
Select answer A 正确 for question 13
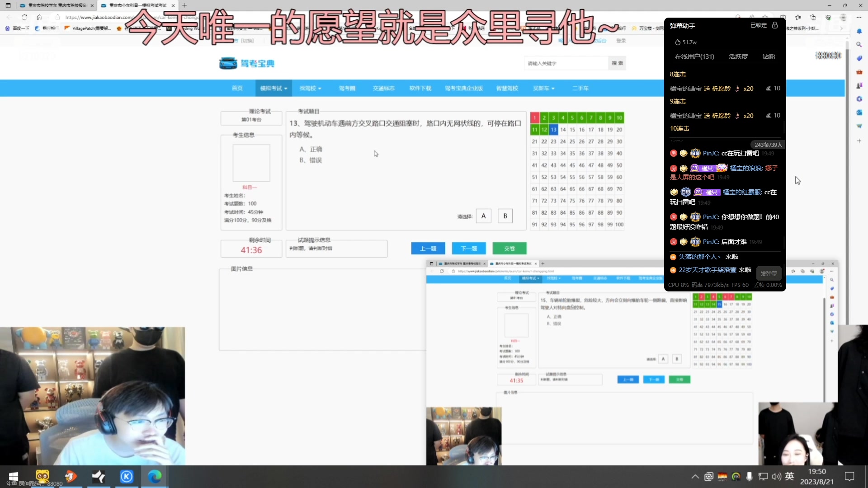point(484,216)
